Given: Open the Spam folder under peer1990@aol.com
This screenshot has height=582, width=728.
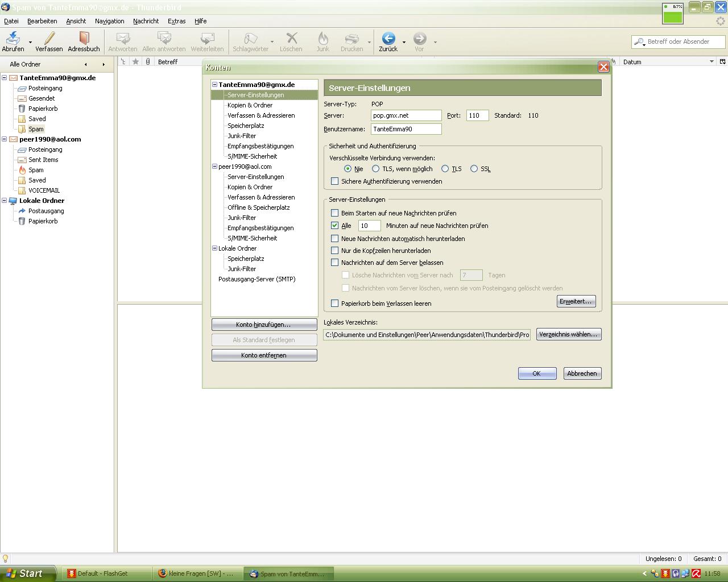Looking at the screenshot, I should pyautogui.click(x=36, y=170).
